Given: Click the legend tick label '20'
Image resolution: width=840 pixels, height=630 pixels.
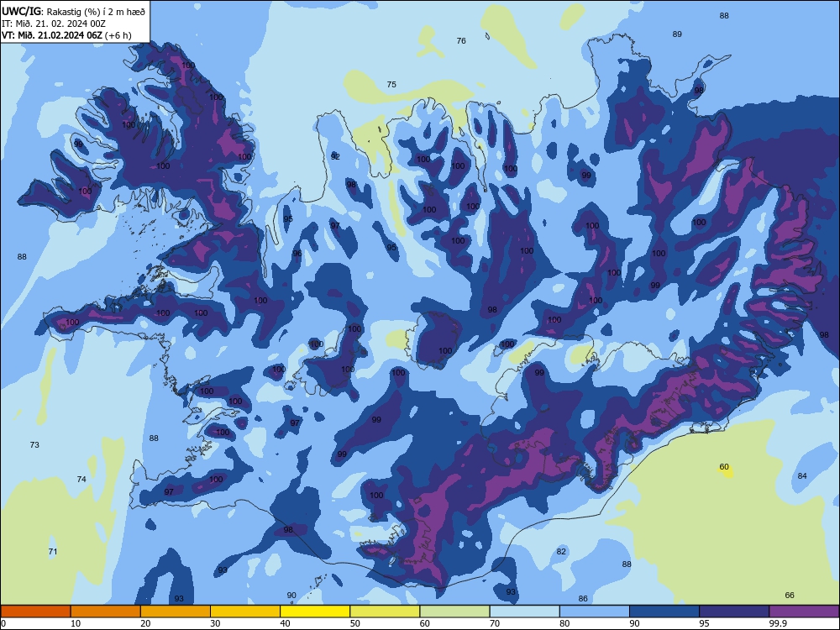Looking at the screenshot, I should [145, 623].
